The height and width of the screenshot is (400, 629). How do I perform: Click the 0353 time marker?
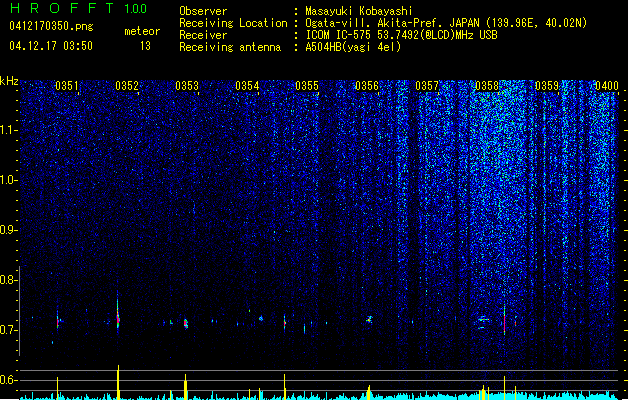(187, 86)
